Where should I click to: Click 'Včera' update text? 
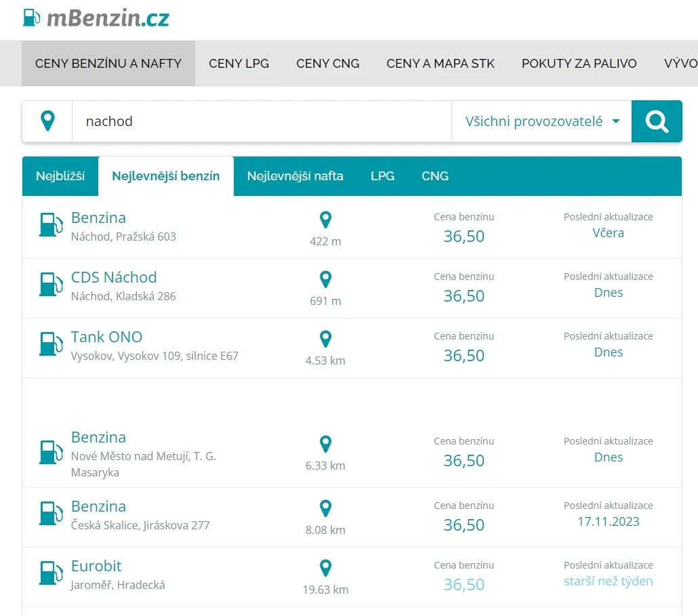pos(608,233)
